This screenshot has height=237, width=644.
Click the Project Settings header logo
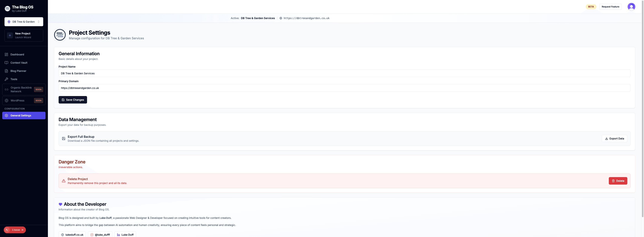coord(60,35)
